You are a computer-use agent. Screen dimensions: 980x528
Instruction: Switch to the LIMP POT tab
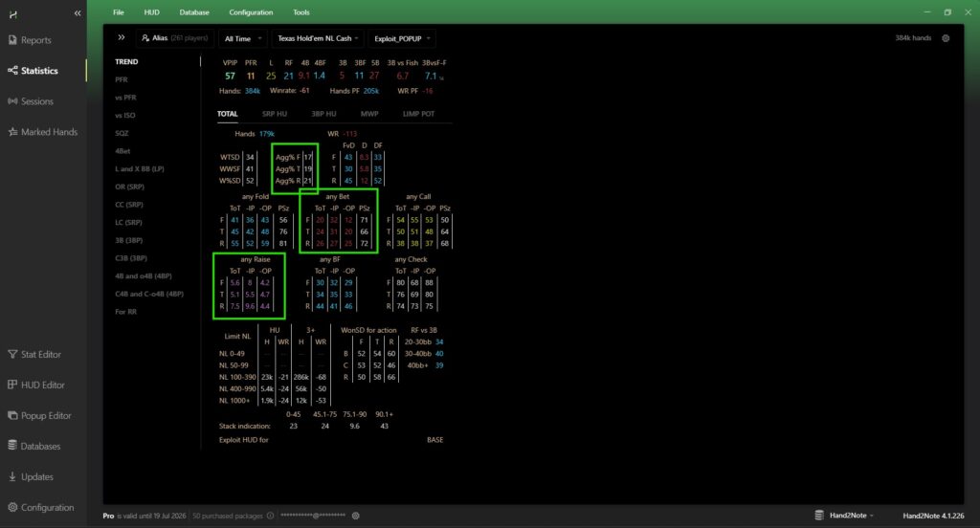coord(418,114)
